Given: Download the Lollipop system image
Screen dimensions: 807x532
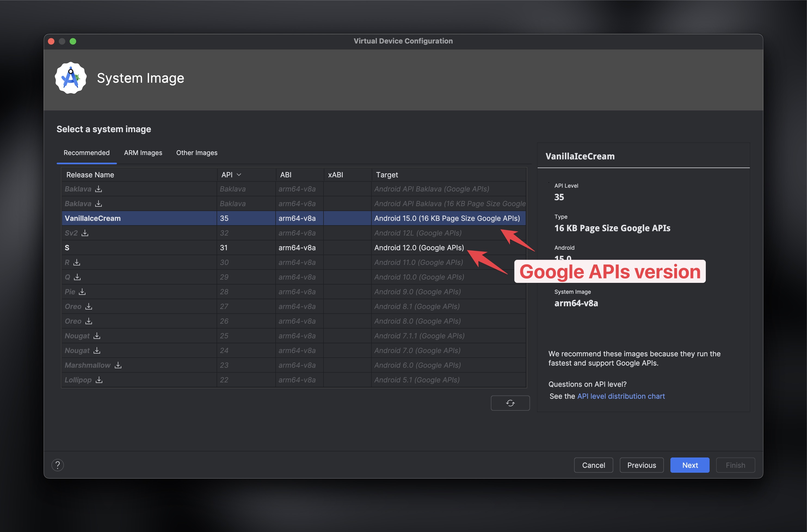Looking at the screenshot, I should [x=99, y=380].
